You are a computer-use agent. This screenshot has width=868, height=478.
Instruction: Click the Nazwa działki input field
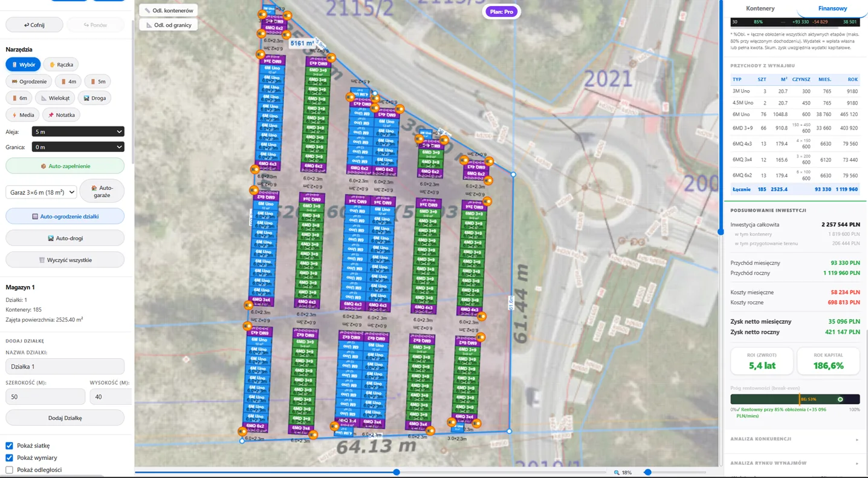65,367
